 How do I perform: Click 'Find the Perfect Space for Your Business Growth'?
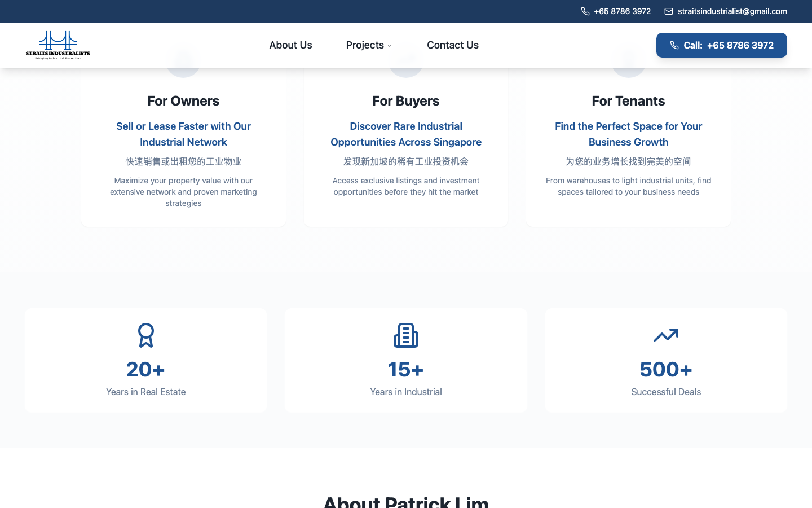628,134
